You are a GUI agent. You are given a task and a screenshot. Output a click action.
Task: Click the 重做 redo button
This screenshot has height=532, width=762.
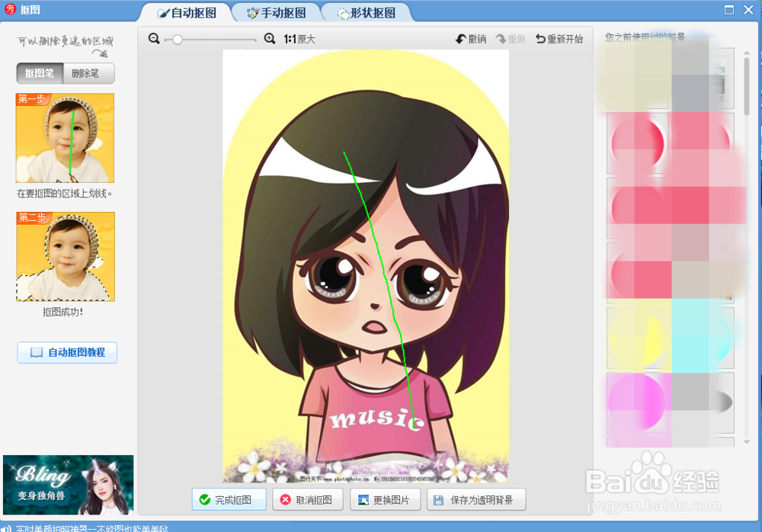coord(511,39)
